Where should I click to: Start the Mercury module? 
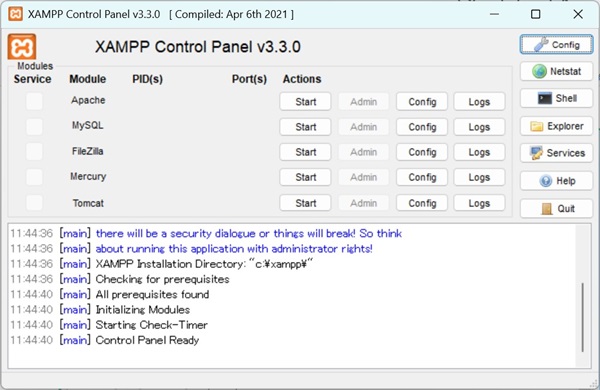[305, 178]
